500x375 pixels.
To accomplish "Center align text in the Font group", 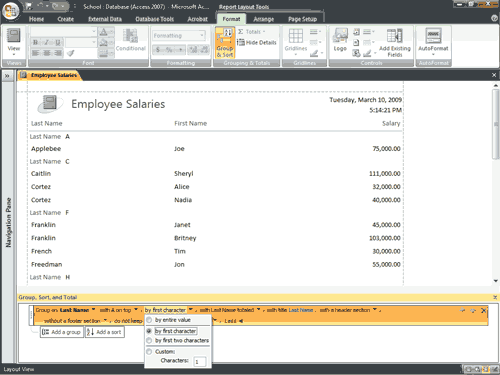I will 47,53.
